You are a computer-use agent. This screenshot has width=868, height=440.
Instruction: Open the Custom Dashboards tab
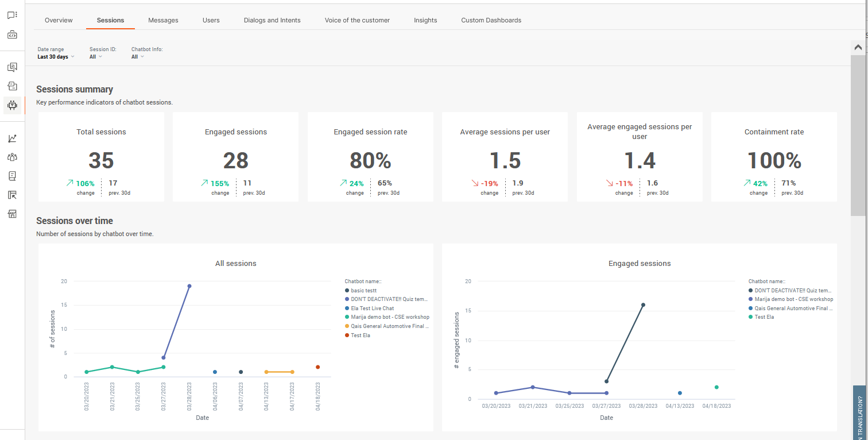[x=491, y=20]
